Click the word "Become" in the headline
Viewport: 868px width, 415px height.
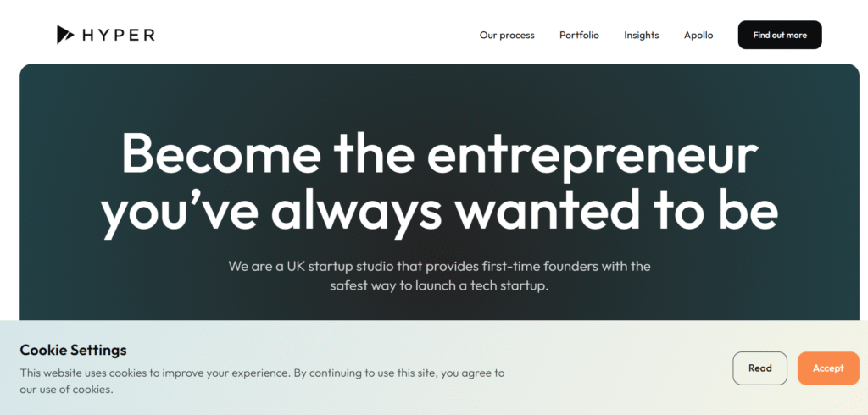click(221, 153)
